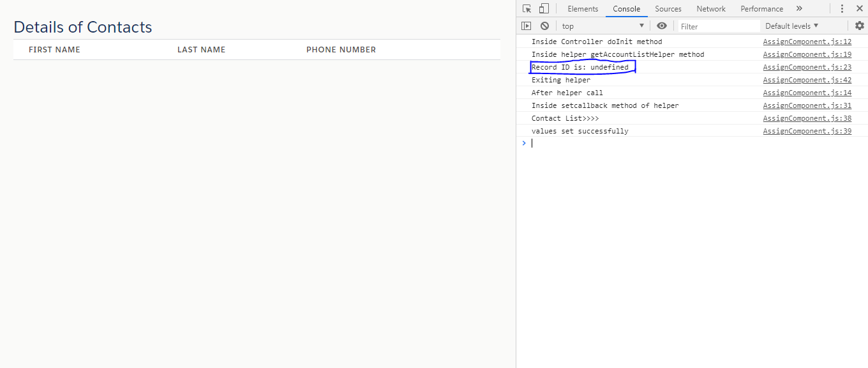This screenshot has height=368, width=868.
Task: Toggle the device toolbar icon
Action: tap(544, 8)
